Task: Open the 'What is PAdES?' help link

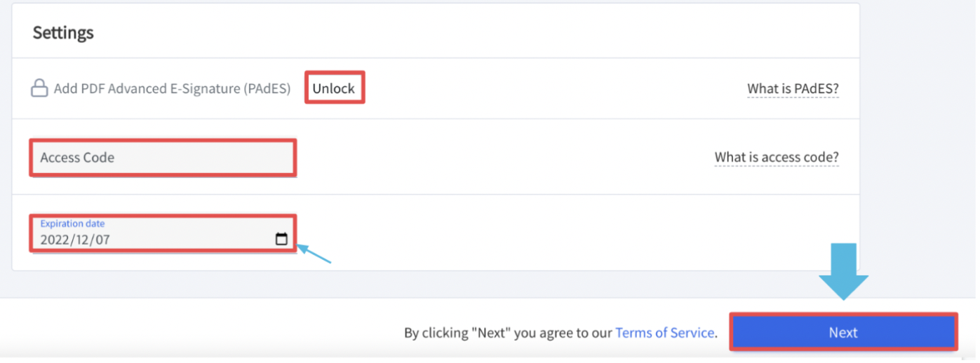Action: click(793, 89)
